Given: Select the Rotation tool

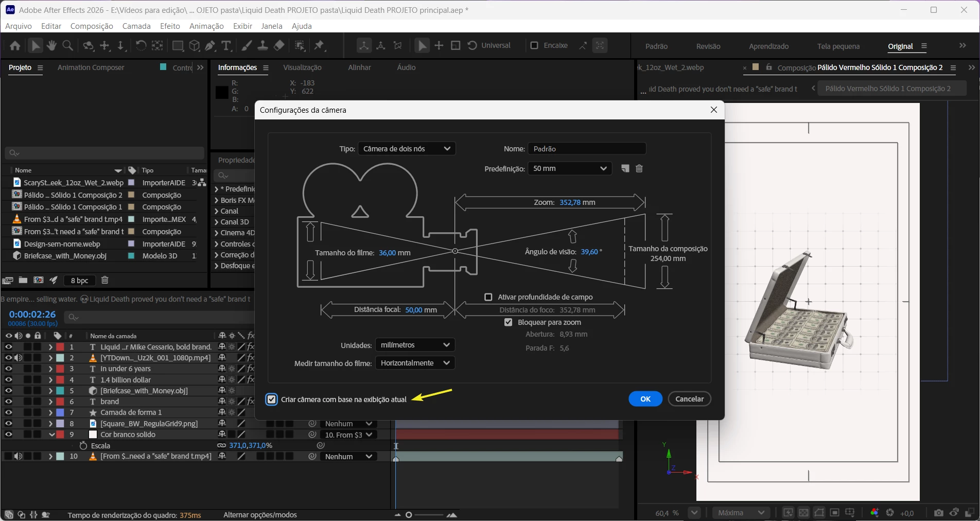Looking at the screenshot, I should click(x=141, y=46).
